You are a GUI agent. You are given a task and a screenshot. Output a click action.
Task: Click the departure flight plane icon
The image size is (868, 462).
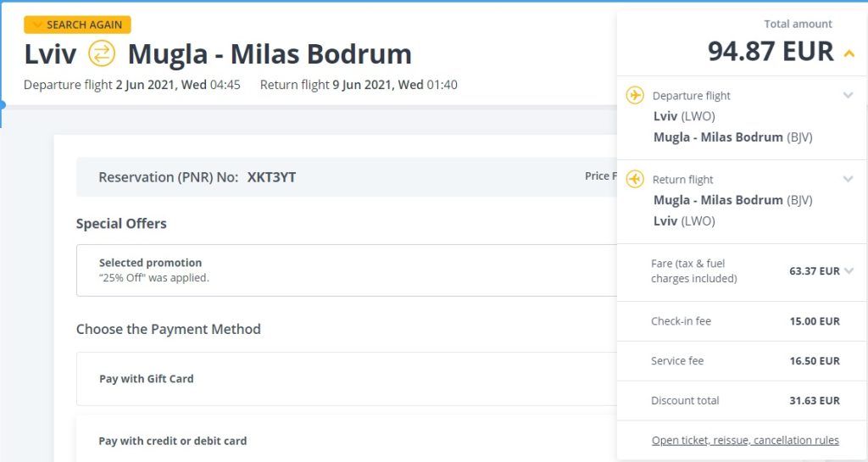(x=635, y=95)
